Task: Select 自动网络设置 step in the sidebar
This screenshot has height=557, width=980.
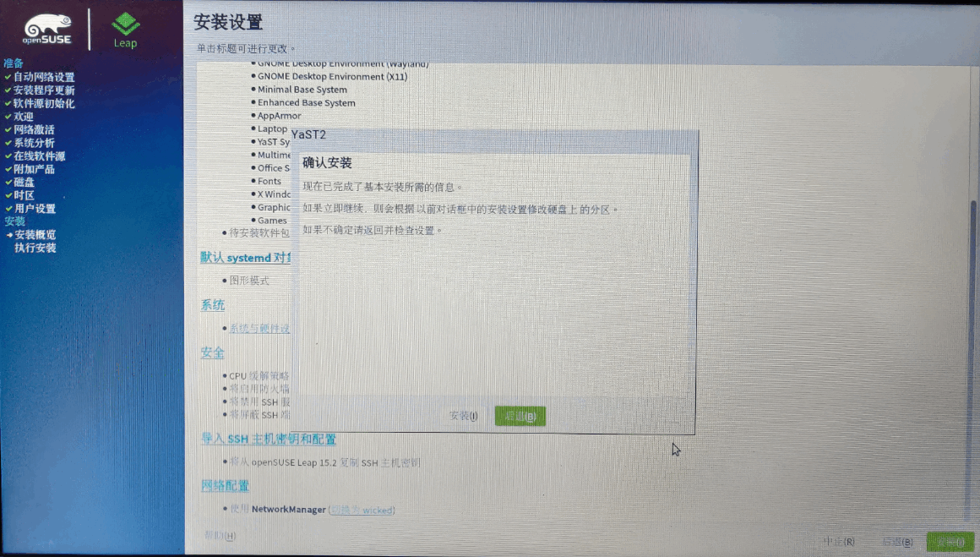Action: click(x=44, y=77)
